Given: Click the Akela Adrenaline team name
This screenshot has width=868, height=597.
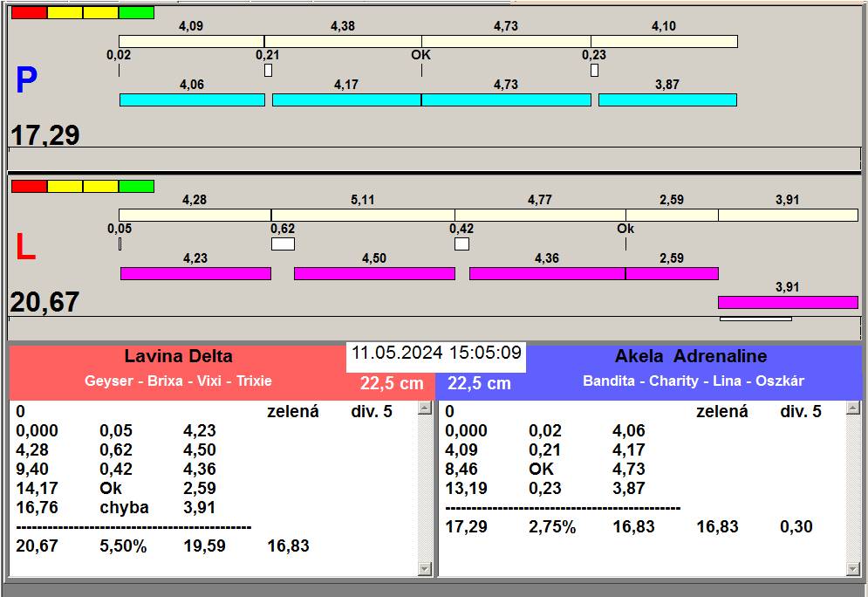Looking at the screenshot, I should click(691, 356).
